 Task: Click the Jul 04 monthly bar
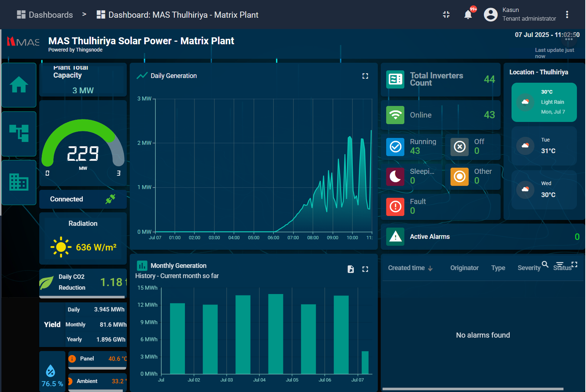tap(275, 334)
